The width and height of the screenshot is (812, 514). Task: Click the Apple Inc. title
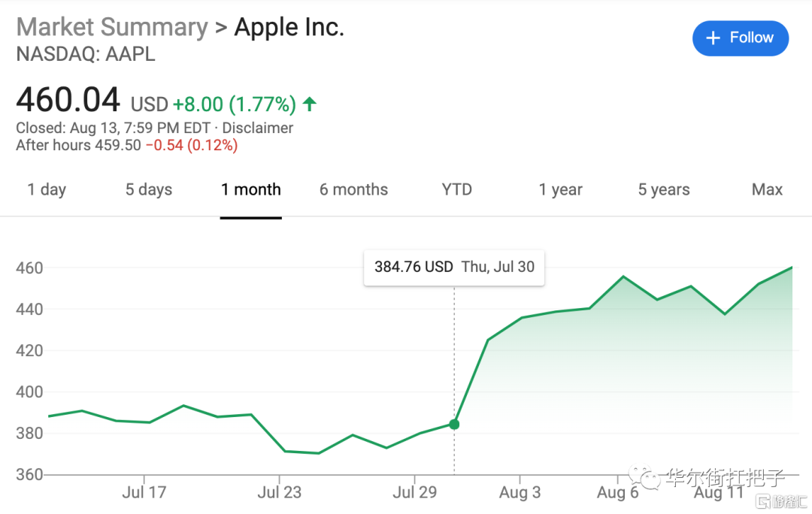(289, 28)
